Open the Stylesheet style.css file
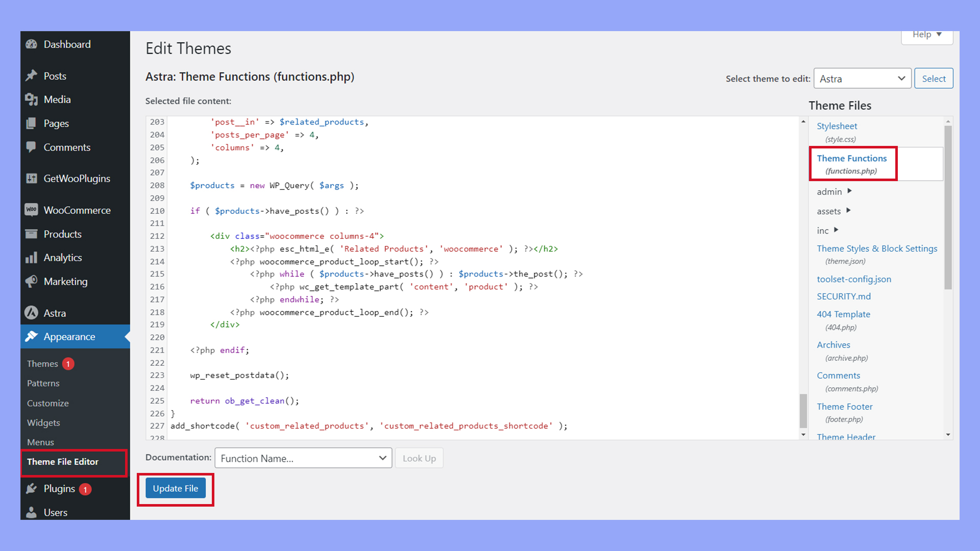Viewport: 980px width, 551px height. click(837, 126)
